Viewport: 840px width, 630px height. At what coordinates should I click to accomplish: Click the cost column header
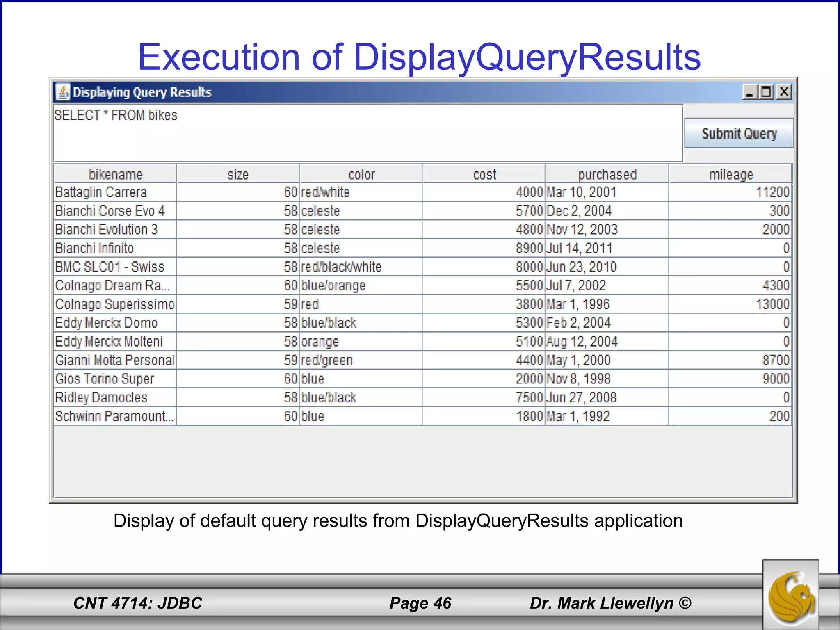pos(484,174)
